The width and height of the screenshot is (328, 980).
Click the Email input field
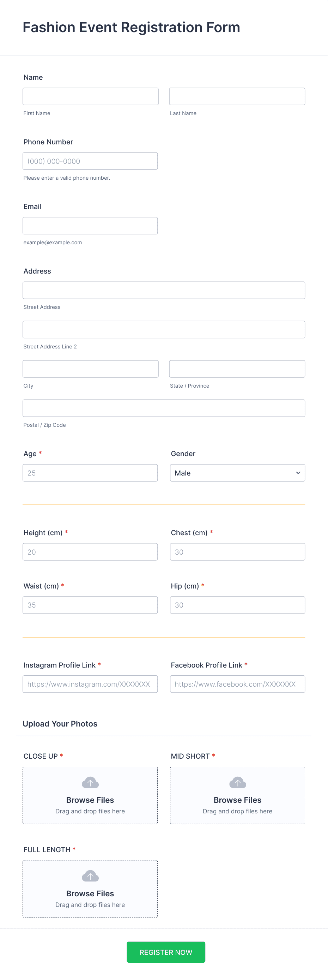[90, 226]
